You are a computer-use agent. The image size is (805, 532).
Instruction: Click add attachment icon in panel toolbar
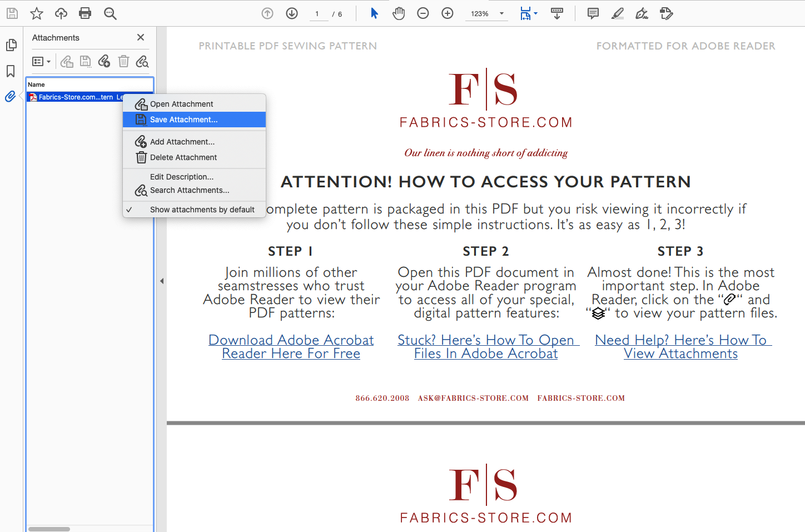pos(104,61)
